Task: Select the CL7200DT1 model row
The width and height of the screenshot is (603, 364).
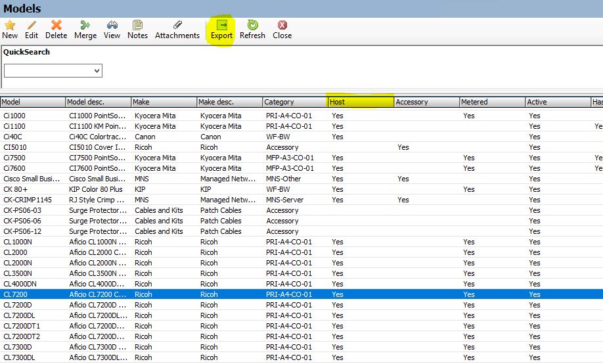Action: [301, 327]
